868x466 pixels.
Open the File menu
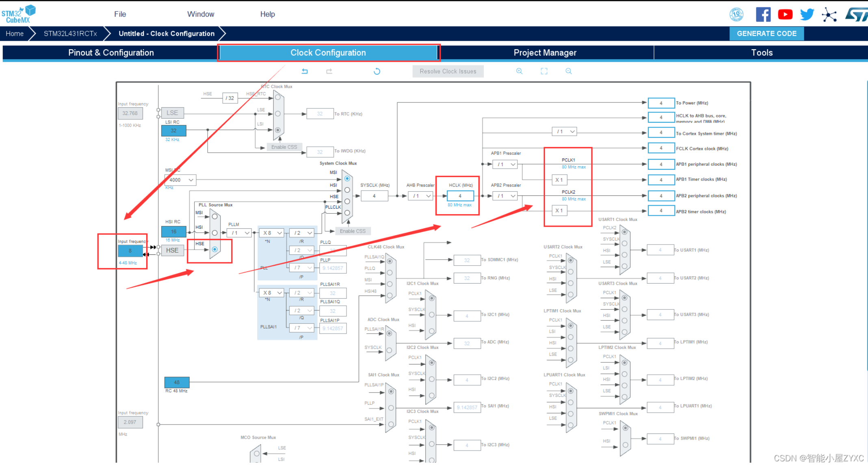[x=120, y=14]
